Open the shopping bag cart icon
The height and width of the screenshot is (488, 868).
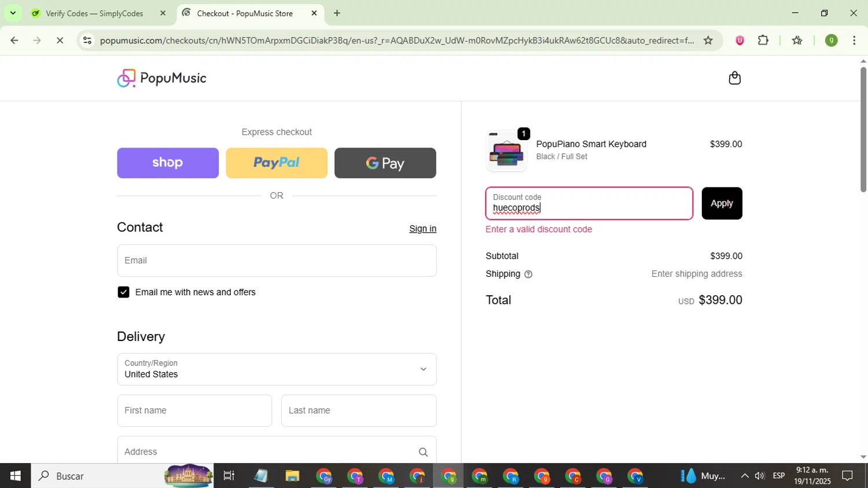tap(734, 78)
